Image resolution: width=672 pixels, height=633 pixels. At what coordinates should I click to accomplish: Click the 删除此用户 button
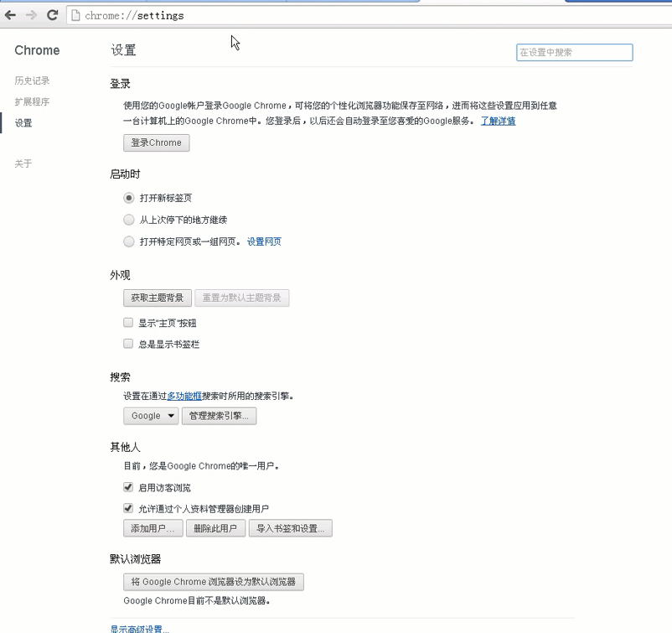tap(215, 528)
